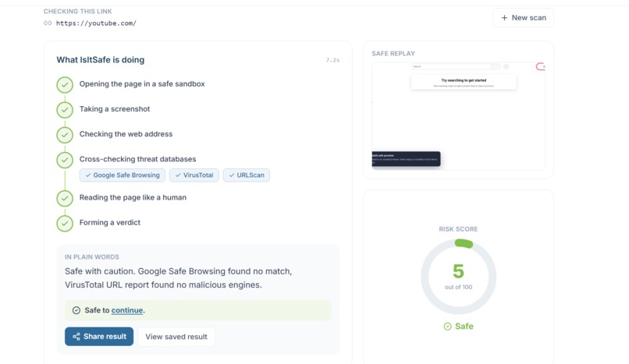Click the Opening the page in a safe sandbox step
629x364 pixels.
pyautogui.click(x=142, y=84)
